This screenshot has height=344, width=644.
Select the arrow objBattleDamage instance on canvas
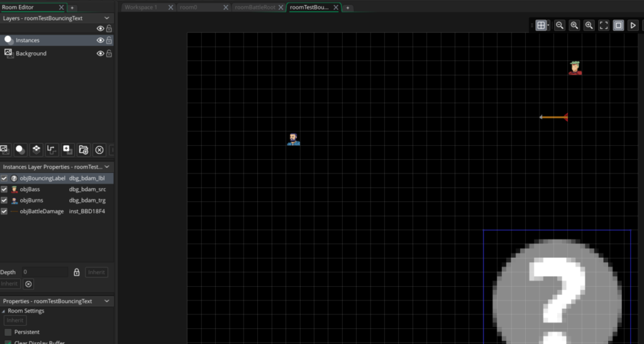click(553, 118)
